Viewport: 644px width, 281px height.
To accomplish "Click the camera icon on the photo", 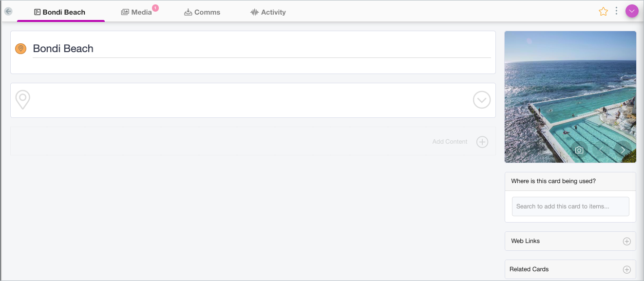I will click(579, 150).
